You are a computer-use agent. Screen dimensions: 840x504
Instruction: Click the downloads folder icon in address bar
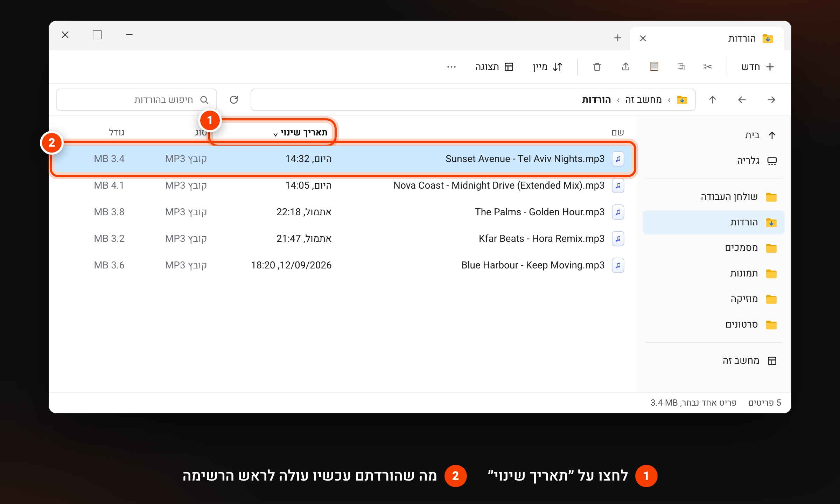[682, 100]
